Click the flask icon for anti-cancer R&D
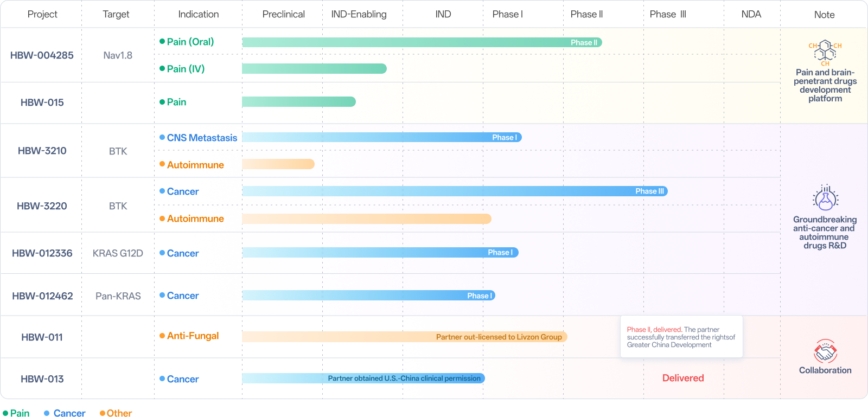Image resolution: width=868 pixels, height=417 pixels. (x=825, y=198)
